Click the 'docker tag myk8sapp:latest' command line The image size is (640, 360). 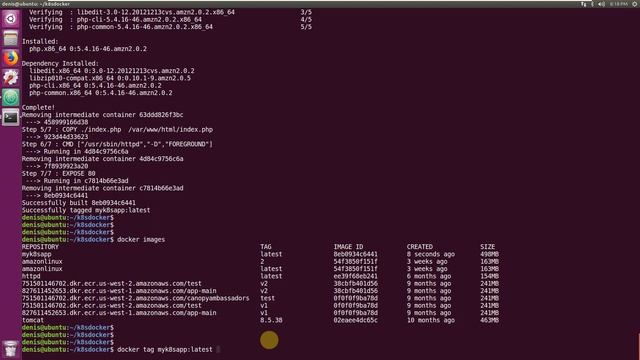tap(165, 350)
